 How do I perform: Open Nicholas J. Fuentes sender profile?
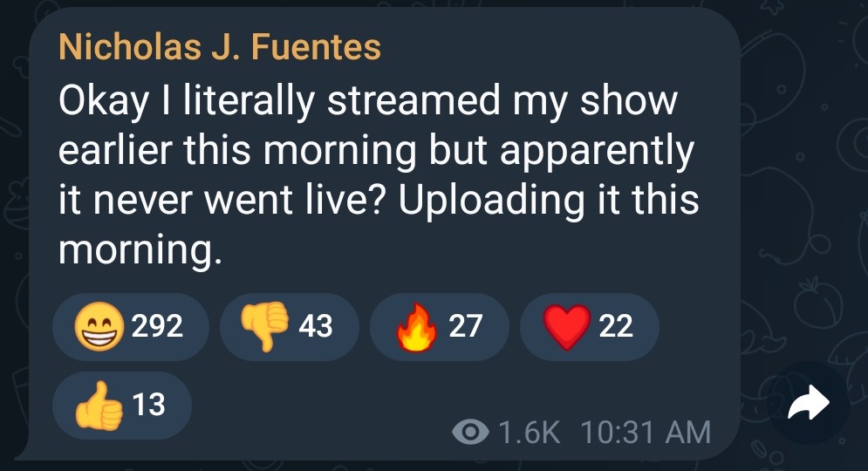pos(220,46)
